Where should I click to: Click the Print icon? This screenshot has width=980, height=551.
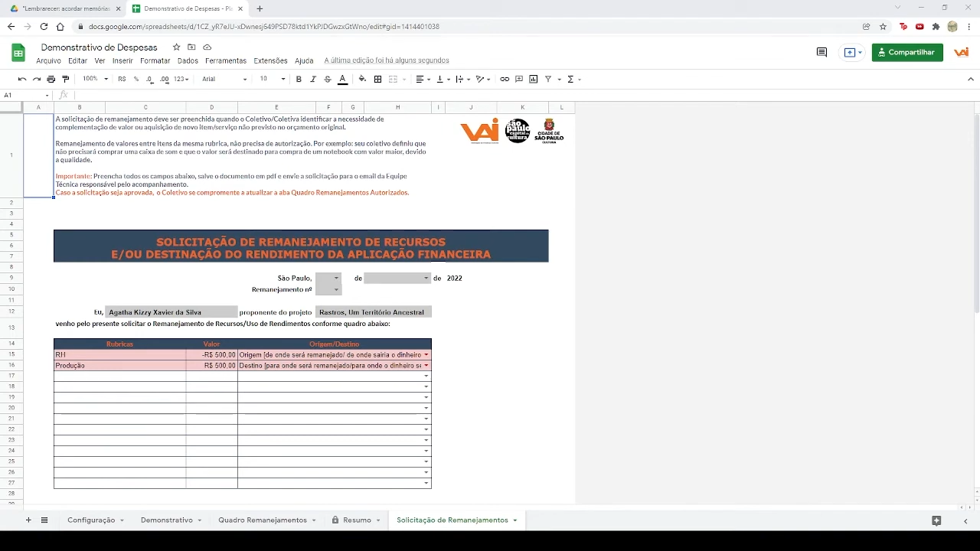(x=51, y=79)
